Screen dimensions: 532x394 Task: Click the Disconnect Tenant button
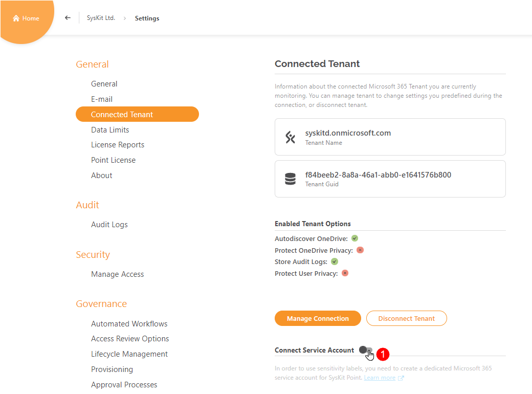[407, 318]
